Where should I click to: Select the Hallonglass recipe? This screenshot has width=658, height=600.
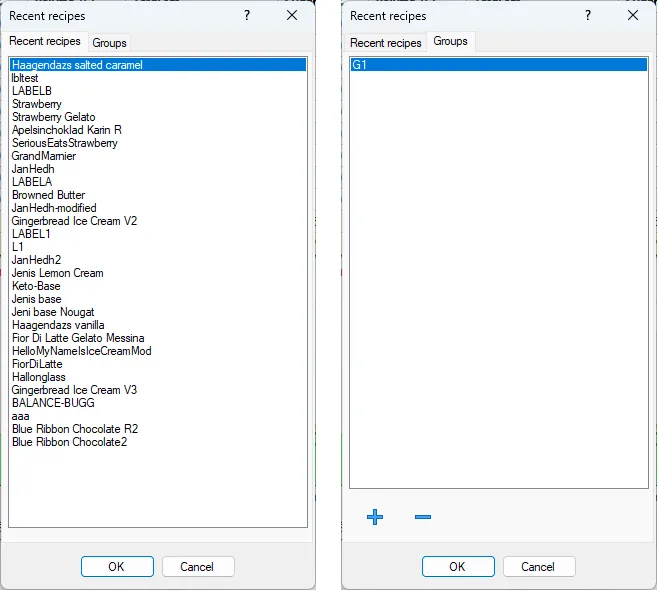click(x=158, y=377)
